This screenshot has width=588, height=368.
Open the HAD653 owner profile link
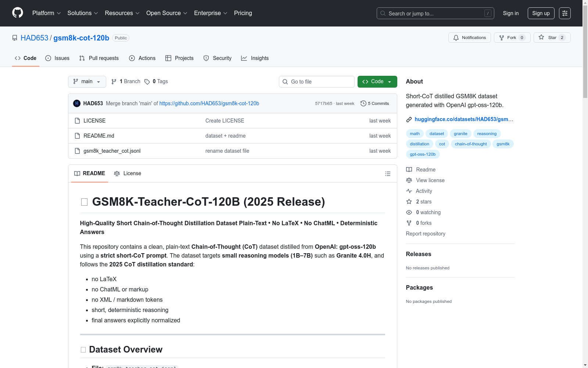pyautogui.click(x=35, y=38)
